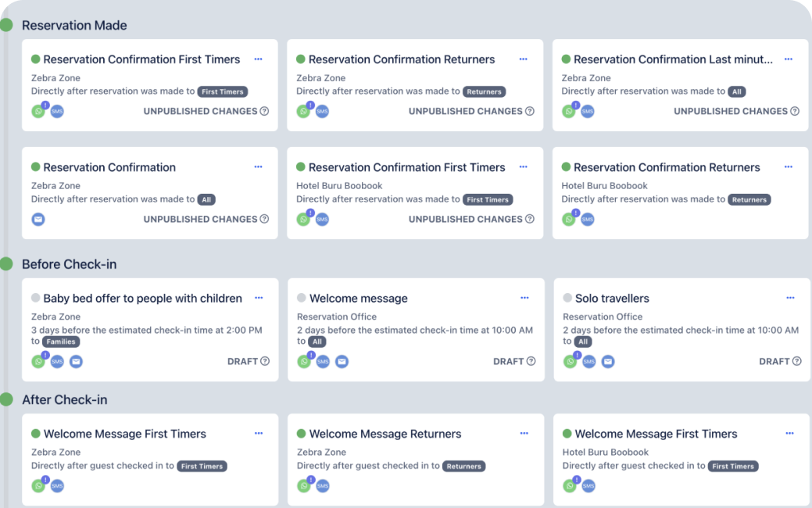812x508 pixels.
Task: Click WhatsApp icon on Welcome Message Returners card
Action: (x=304, y=486)
